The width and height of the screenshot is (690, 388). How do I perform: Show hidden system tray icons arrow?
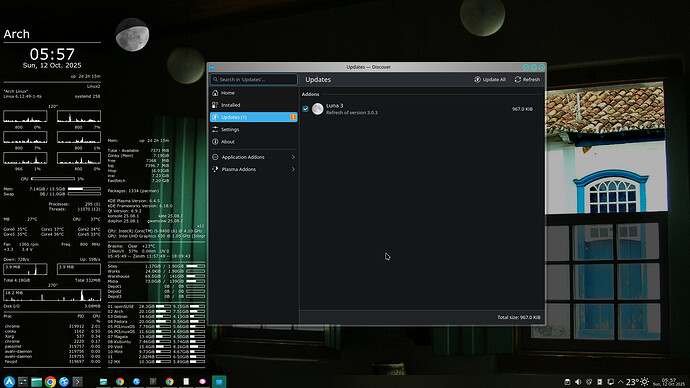pyautogui.click(x=621, y=382)
